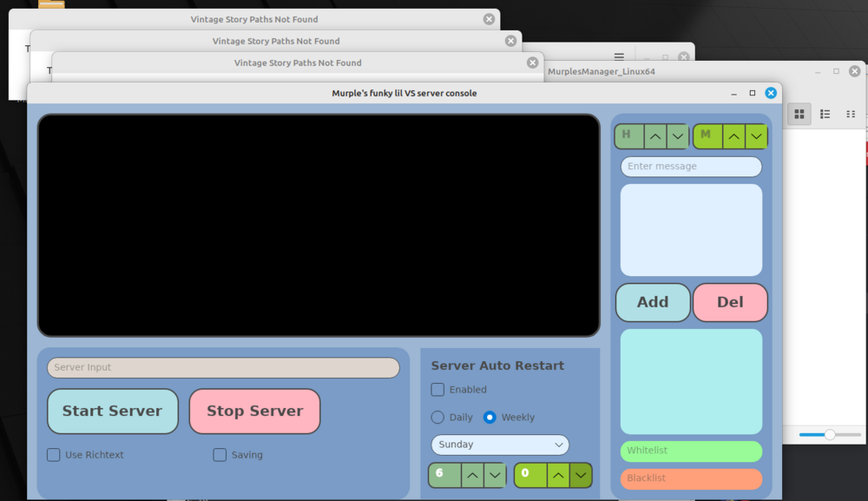
Task: Toggle the Saving checkbox
Action: pos(220,455)
